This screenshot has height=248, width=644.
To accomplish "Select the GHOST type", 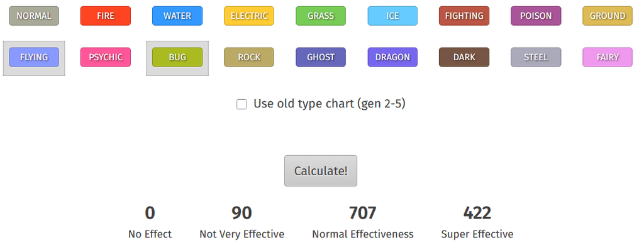I will coord(321,57).
